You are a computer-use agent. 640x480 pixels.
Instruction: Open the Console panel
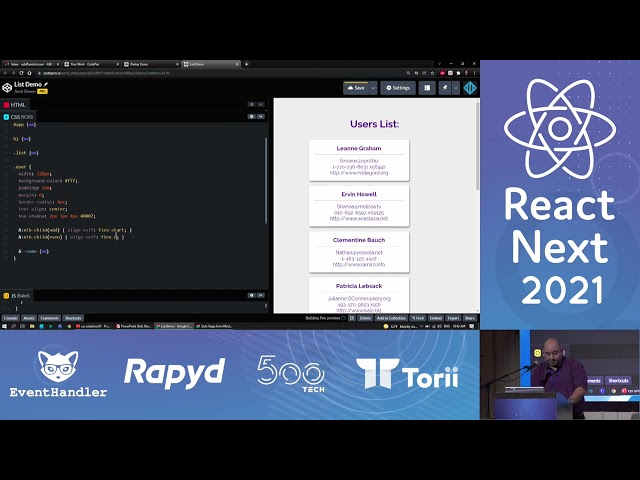click(11, 318)
